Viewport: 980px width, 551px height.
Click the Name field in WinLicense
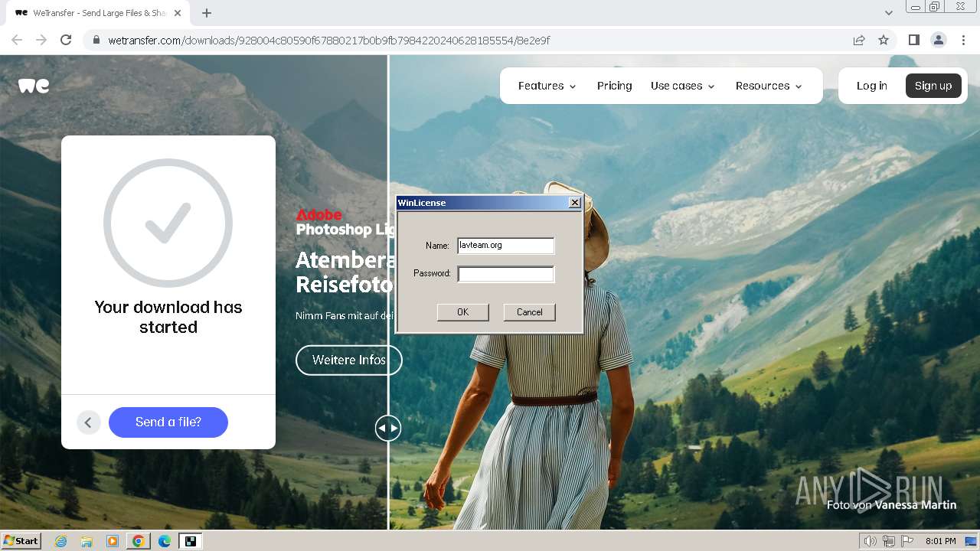pos(505,246)
